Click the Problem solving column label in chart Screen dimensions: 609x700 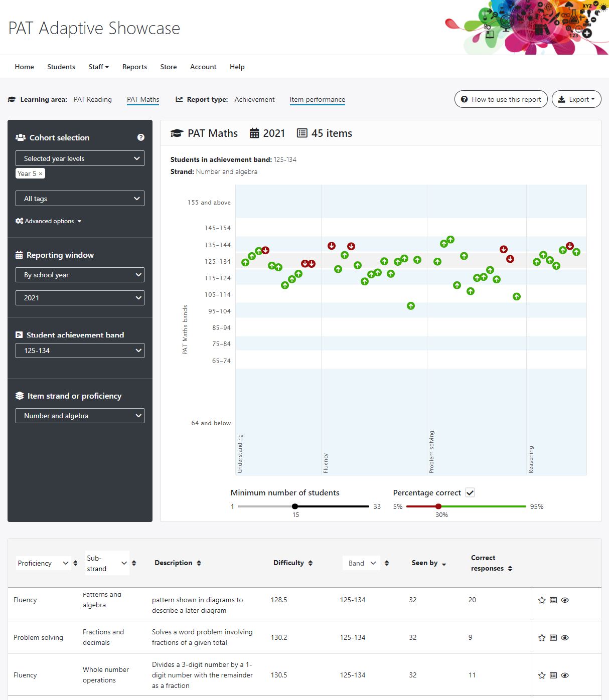click(431, 452)
